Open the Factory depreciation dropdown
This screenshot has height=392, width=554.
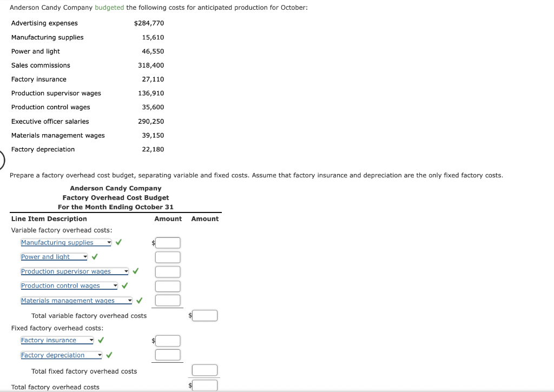[62, 355]
